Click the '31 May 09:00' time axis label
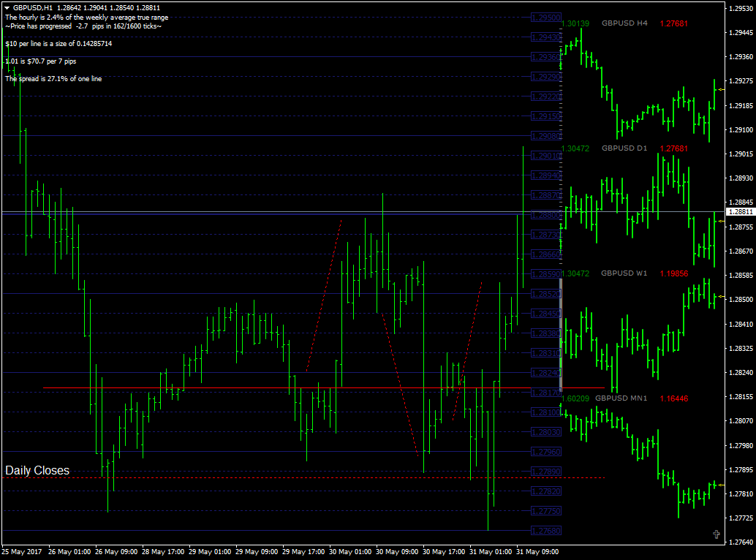756x560 pixels. click(537, 552)
